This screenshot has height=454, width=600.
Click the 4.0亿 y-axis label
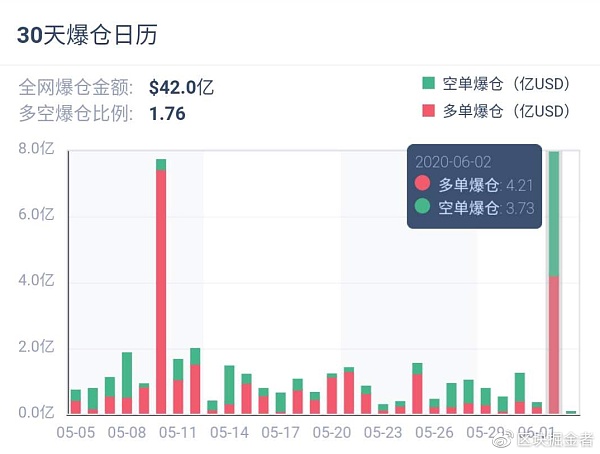click(x=37, y=281)
